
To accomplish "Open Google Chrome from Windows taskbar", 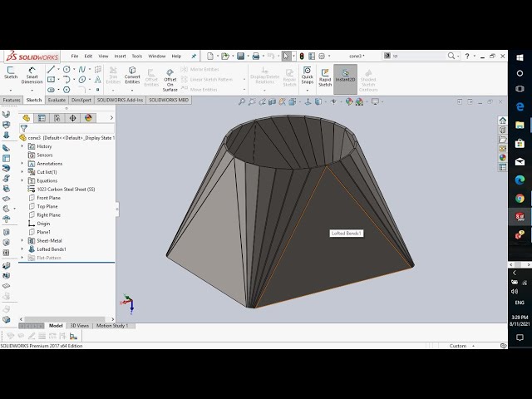I will 520,198.
